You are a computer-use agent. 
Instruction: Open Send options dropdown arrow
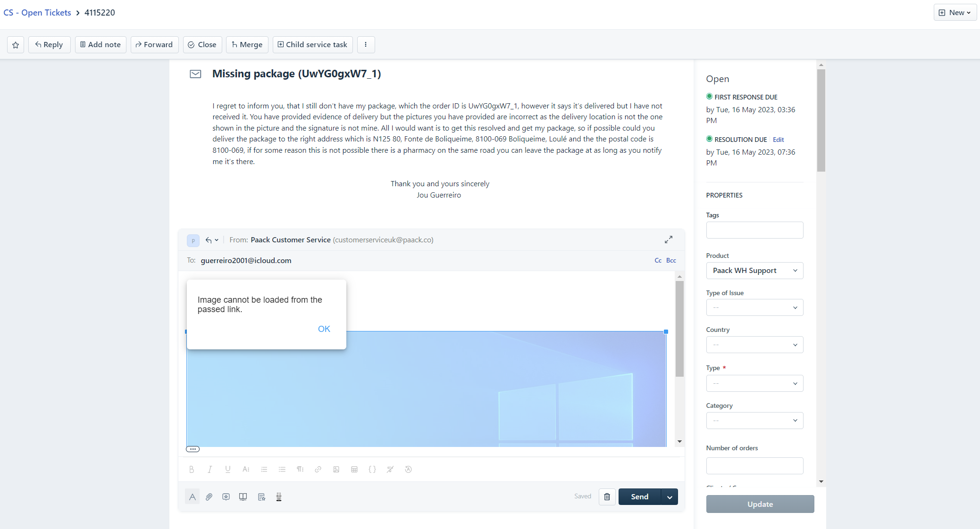(670, 497)
